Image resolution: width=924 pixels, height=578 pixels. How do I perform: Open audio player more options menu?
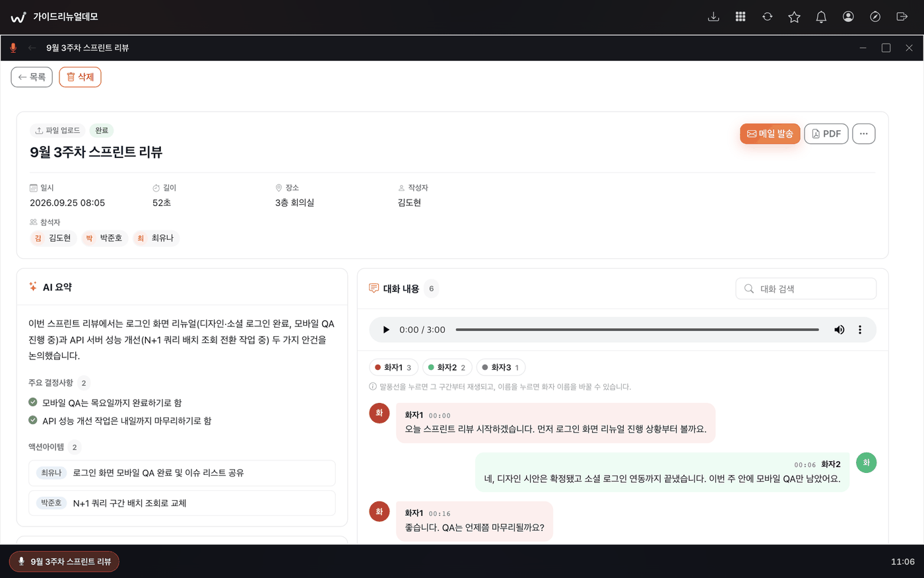(x=860, y=330)
